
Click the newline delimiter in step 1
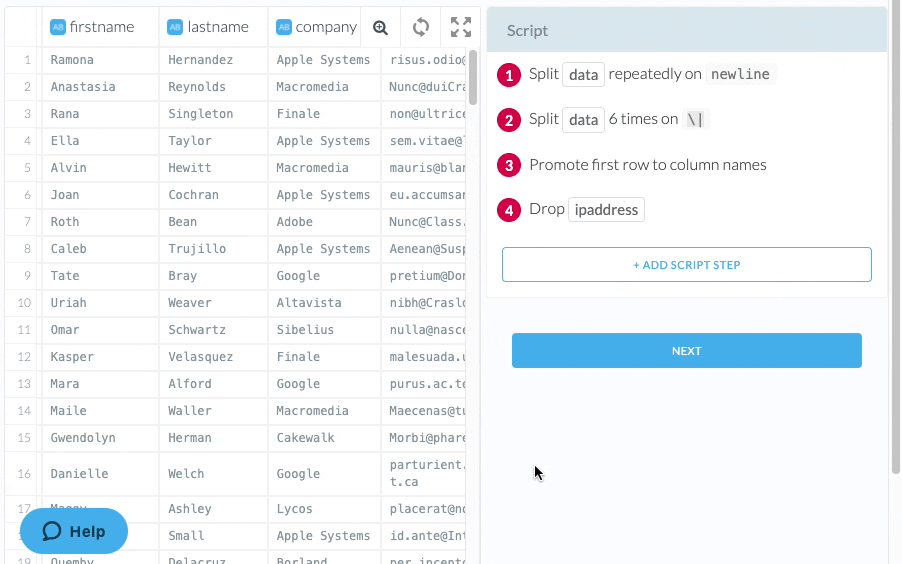pos(740,75)
